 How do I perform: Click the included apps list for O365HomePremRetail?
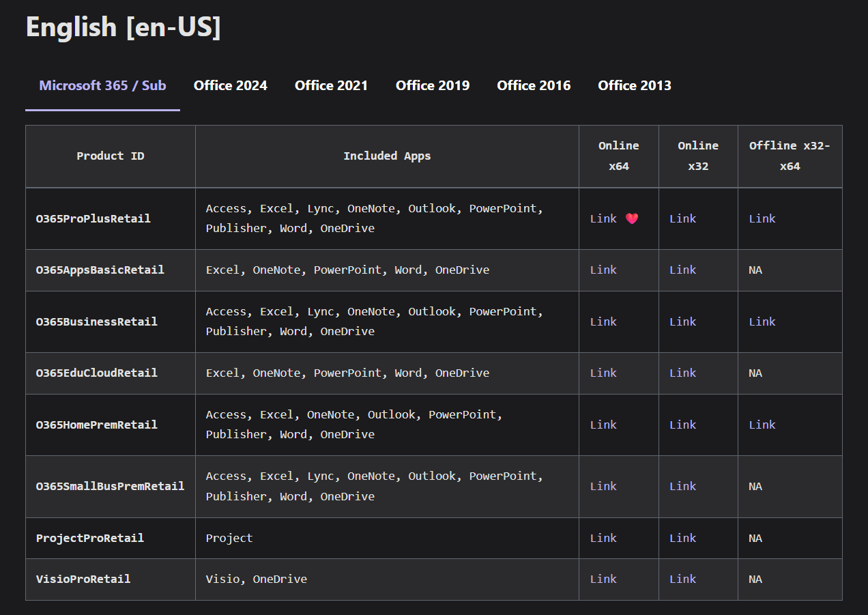354,425
